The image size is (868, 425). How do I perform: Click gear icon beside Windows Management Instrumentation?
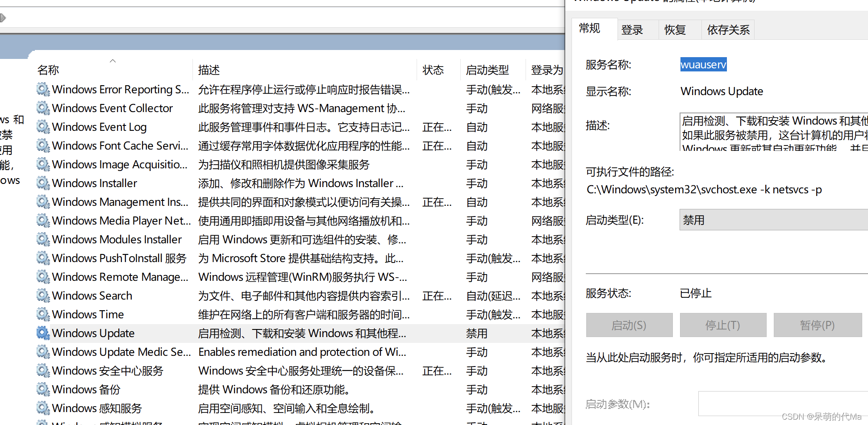coord(43,202)
